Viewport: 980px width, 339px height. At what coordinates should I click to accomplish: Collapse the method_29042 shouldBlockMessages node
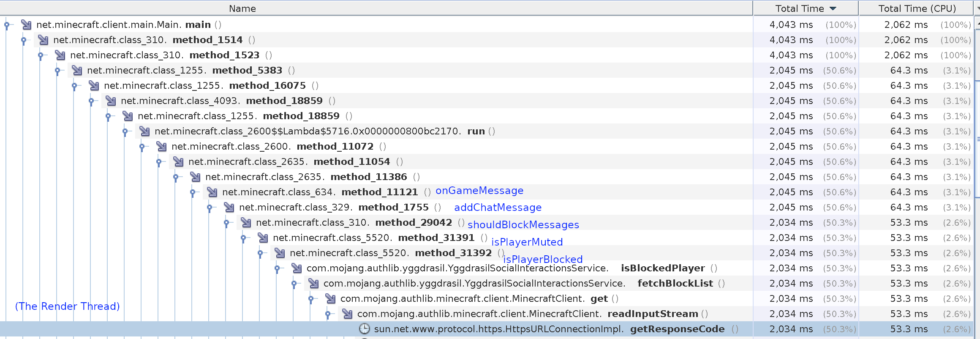pyautogui.click(x=226, y=223)
